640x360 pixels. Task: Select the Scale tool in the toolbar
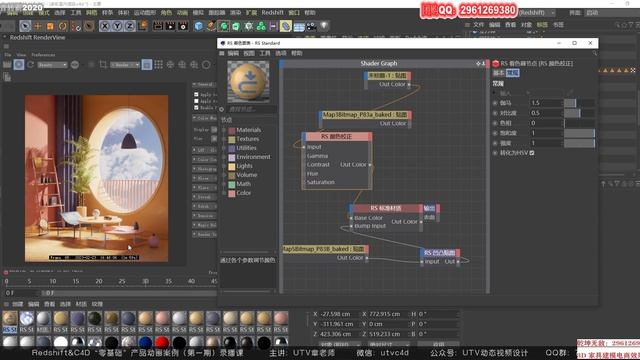click(50, 26)
